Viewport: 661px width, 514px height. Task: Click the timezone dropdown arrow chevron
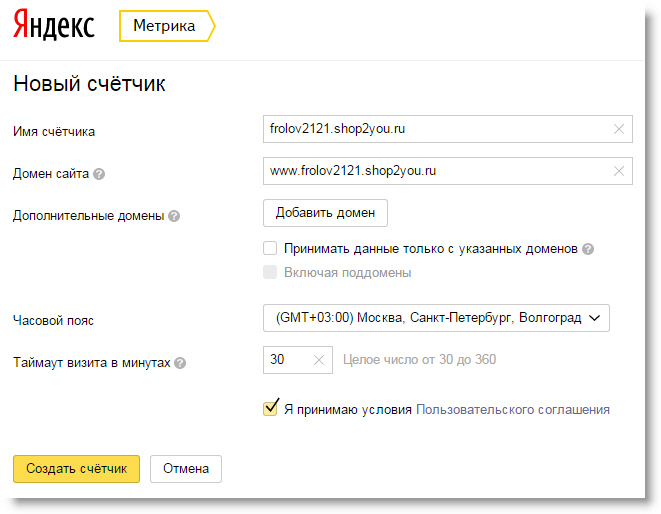594,318
